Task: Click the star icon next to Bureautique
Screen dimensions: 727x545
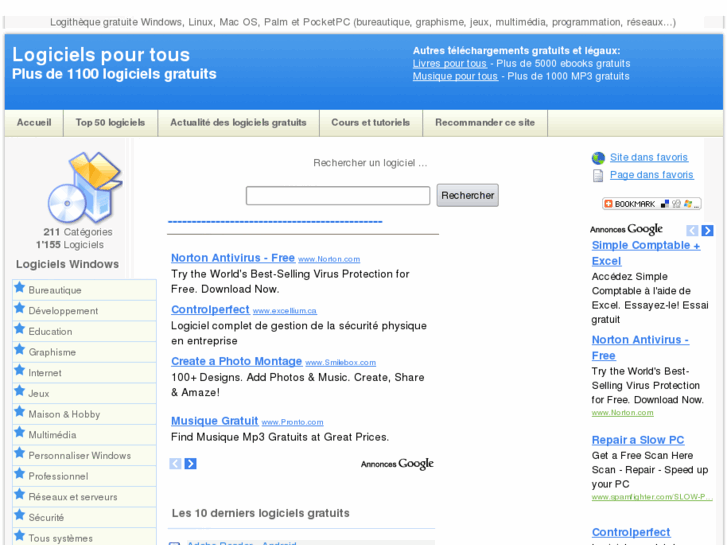Action: 19,288
